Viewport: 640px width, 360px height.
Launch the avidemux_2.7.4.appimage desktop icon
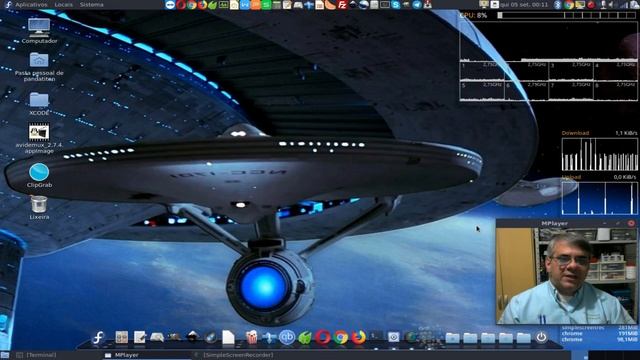39,138
